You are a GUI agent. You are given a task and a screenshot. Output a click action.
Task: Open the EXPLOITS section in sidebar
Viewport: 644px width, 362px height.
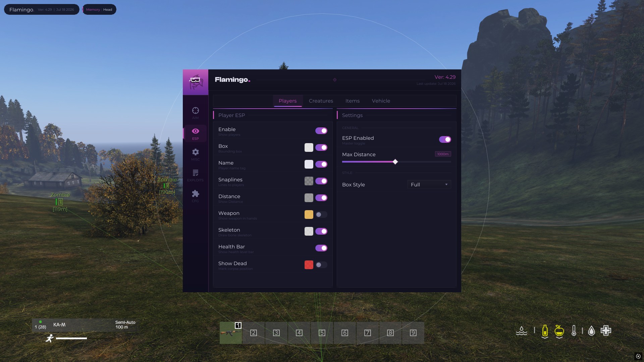195,175
